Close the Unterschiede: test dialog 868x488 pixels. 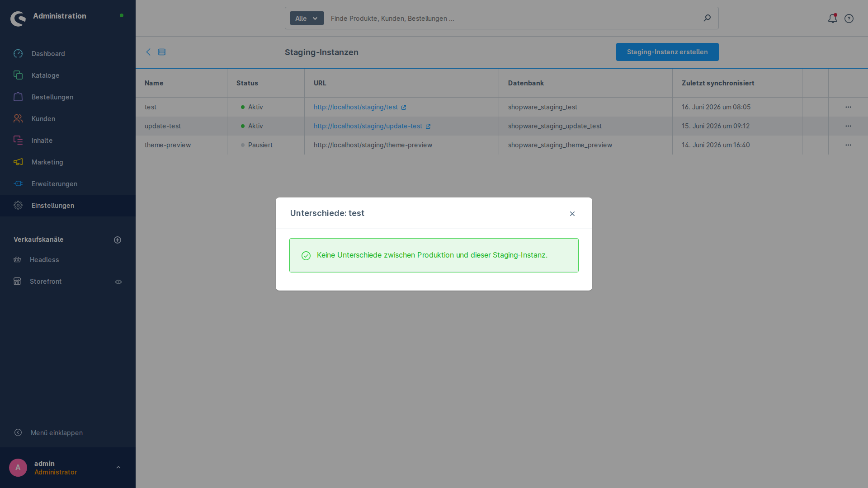pos(572,214)
